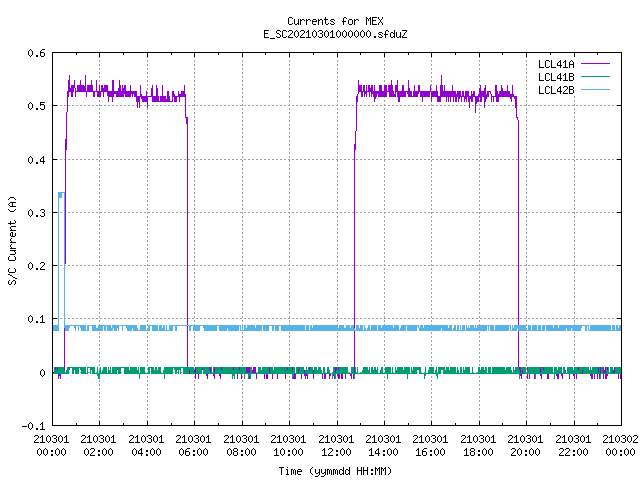Click the x-axis tick 210301 16:00
640x480 pixels.
tap(431, 446)
